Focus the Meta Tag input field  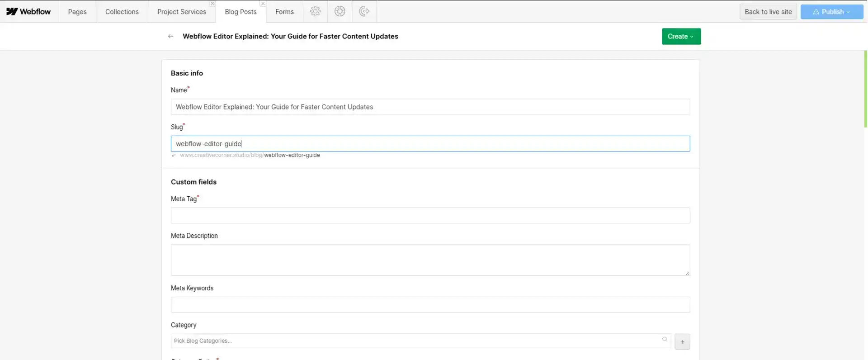click(430, 216)
